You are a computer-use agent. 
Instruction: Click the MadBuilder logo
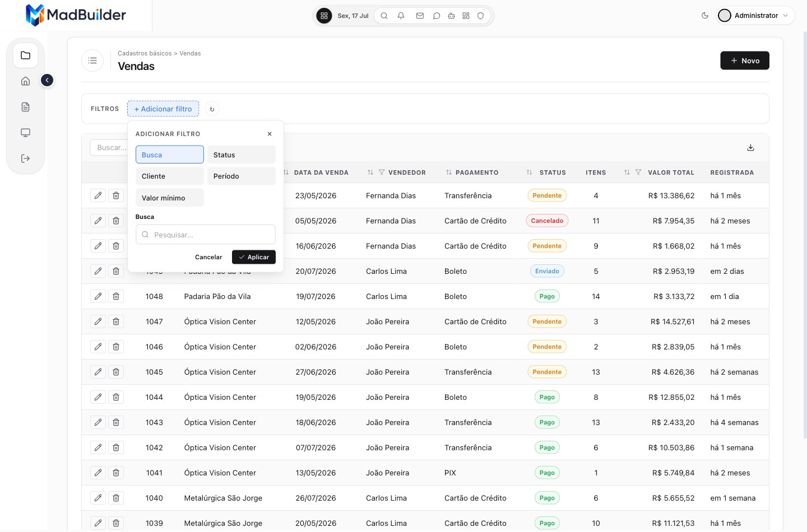(x=76, y=15)
